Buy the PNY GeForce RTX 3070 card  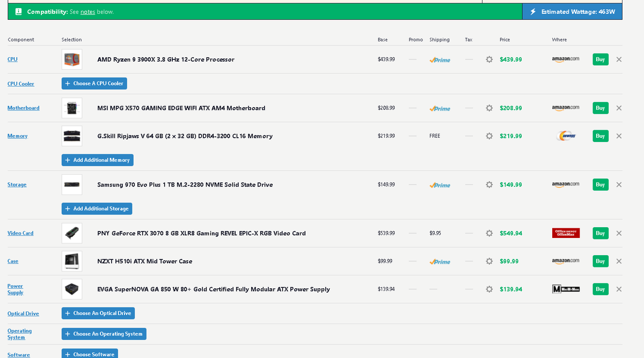(x=601, y=233)
